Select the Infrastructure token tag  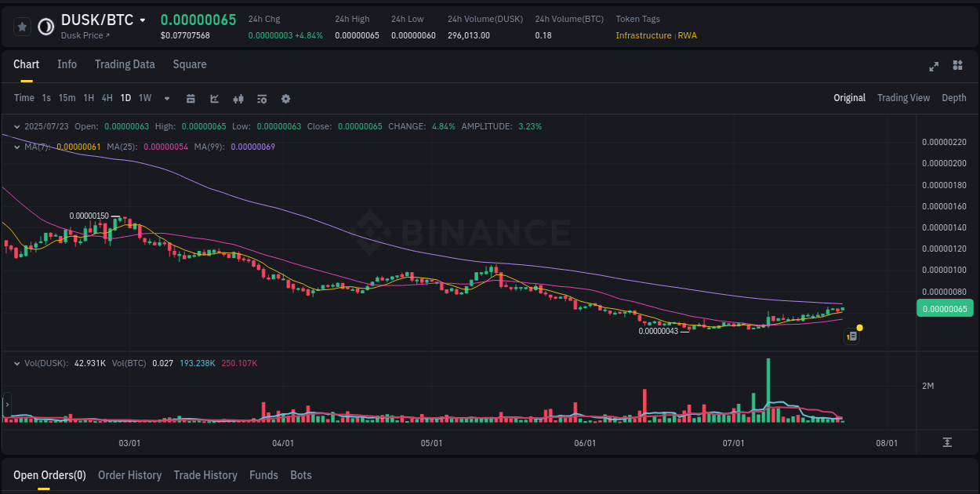[x=643, y=35]
